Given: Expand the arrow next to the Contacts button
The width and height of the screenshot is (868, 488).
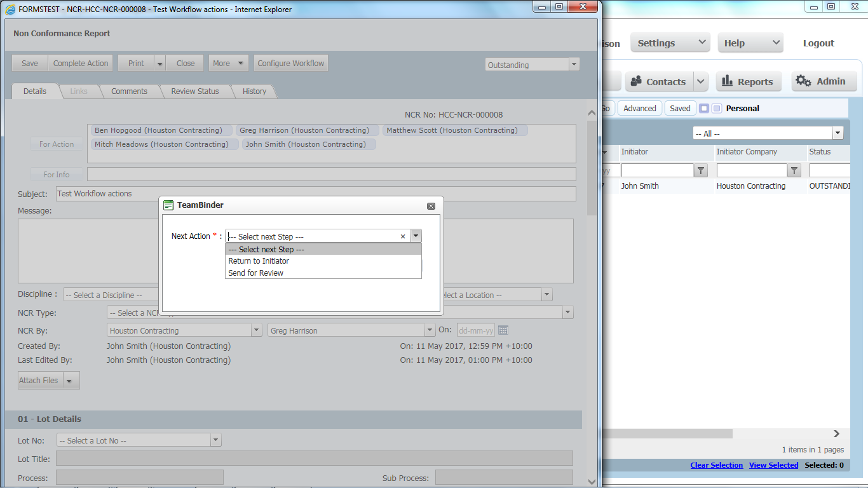Looking at the screenshot, I should (x=700, y=81).
